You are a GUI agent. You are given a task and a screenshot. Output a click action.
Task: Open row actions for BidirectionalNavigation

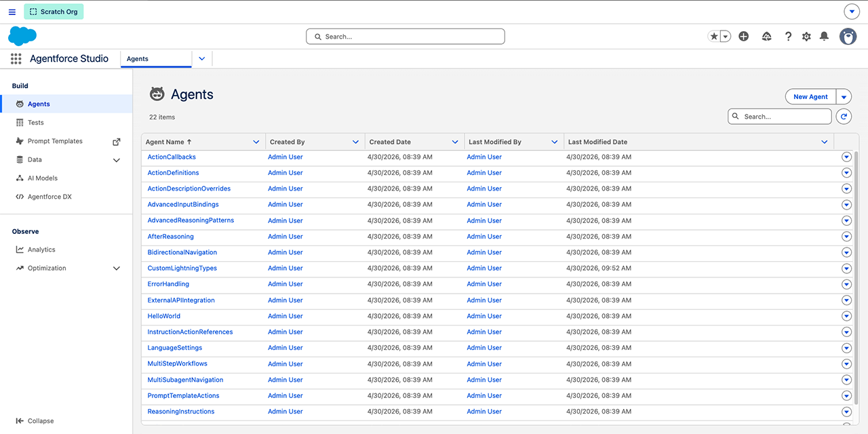846,252
